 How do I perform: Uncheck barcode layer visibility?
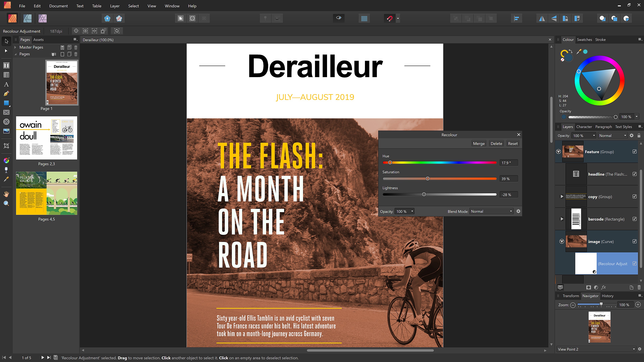pos(634,219)
